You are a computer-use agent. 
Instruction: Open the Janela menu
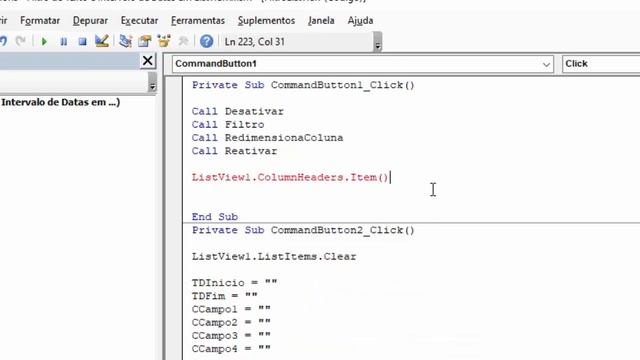click(321, 20)
